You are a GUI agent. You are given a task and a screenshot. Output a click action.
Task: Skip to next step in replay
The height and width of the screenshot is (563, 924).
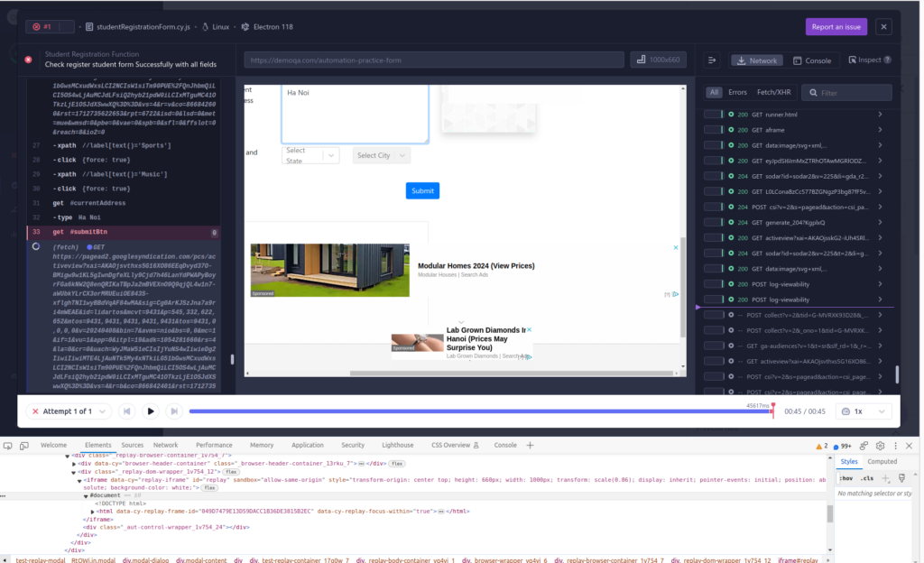(x=174, y=411)
